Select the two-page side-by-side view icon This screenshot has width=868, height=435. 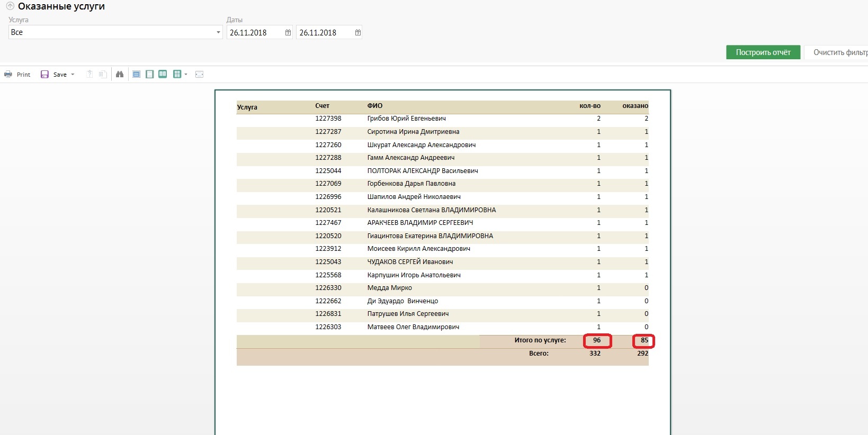pyautogui.click(x=163, y=75)
